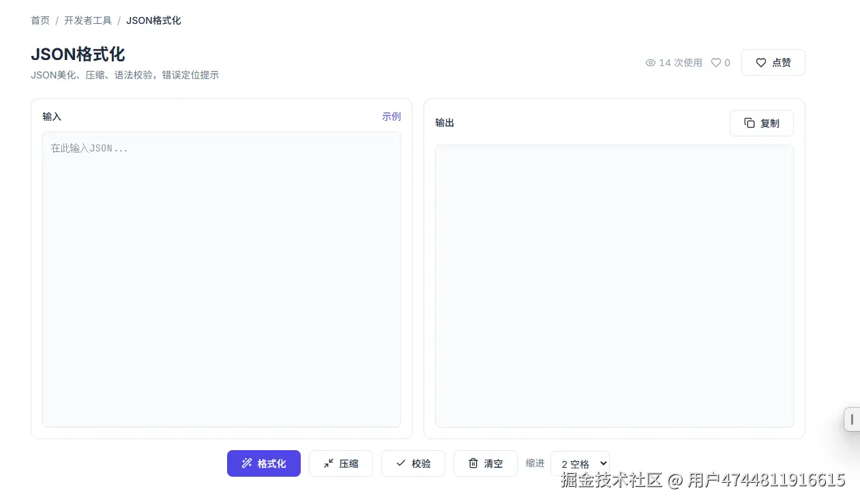
Task: Load the 示例 sample JSON link
Action: 391,117
